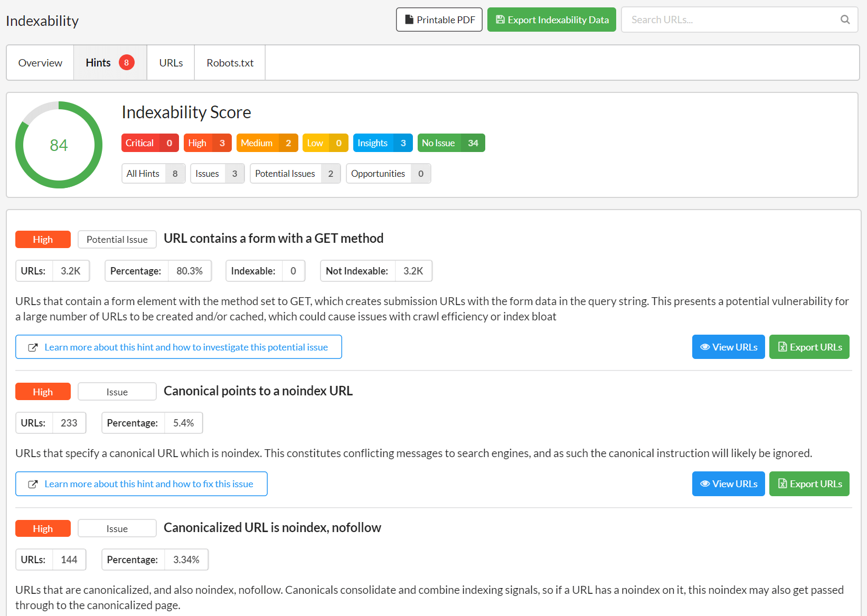Click spreadsheet icon on first Export URLs button

coord(783,347)
